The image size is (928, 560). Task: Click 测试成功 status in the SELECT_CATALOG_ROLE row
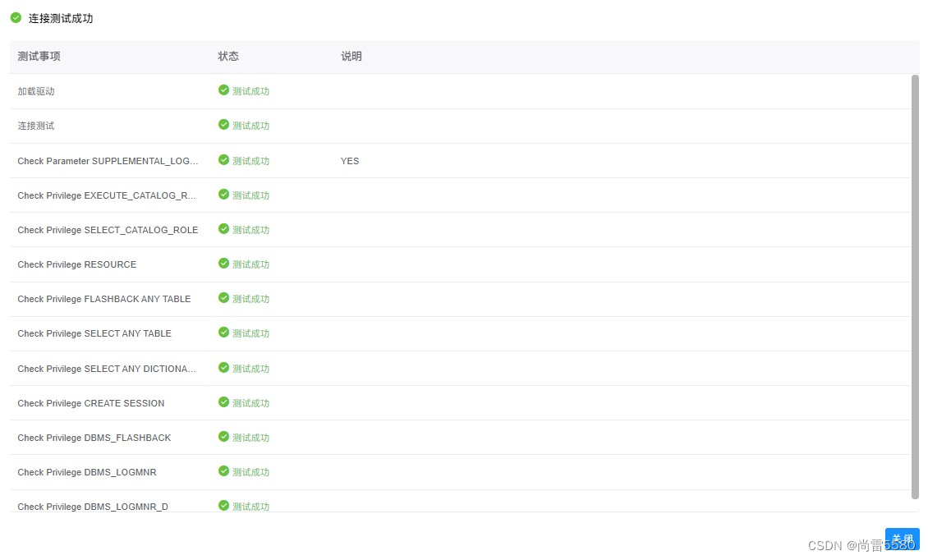pos(251,230)
